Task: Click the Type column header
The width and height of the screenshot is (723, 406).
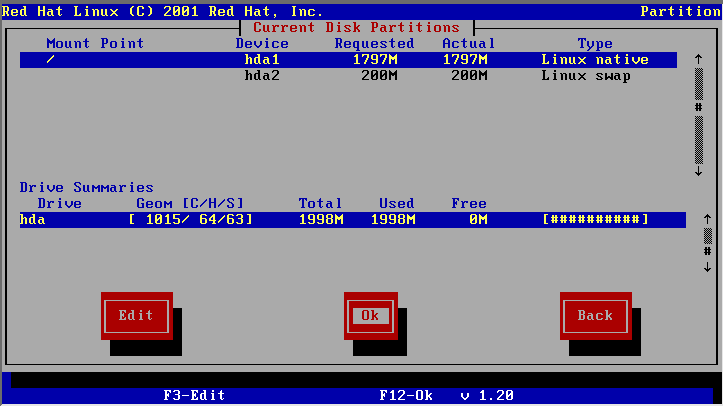Action: tap(595, 44)
